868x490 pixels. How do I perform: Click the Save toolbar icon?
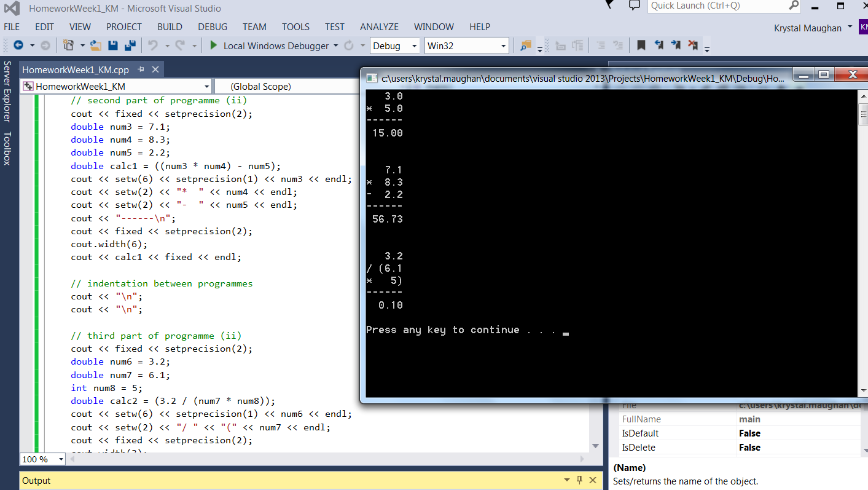point(114,45)
